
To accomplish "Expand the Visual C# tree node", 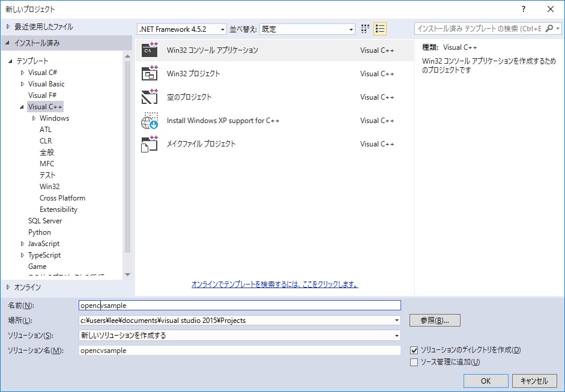I will (x=22, y=73).
